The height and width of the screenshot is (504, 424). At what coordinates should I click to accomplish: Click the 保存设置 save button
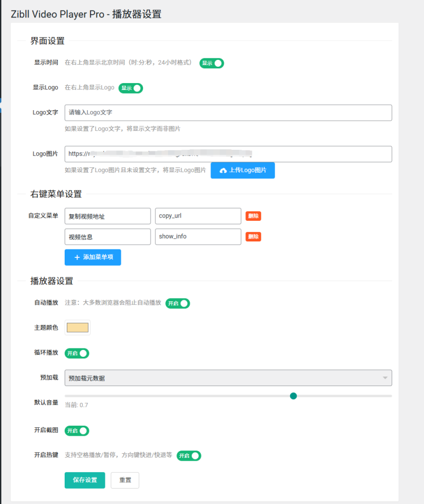click(x=84, y=480)
